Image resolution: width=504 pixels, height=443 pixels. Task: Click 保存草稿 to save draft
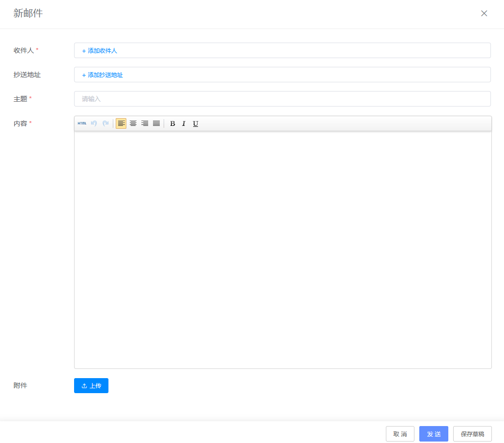tap(473, 434)
